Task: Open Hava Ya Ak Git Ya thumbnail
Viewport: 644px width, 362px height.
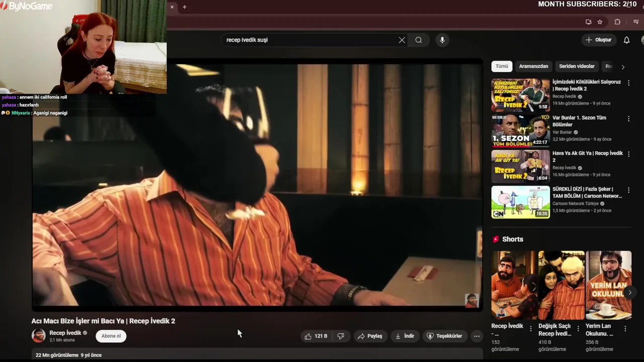Action: tap(520, 166)
